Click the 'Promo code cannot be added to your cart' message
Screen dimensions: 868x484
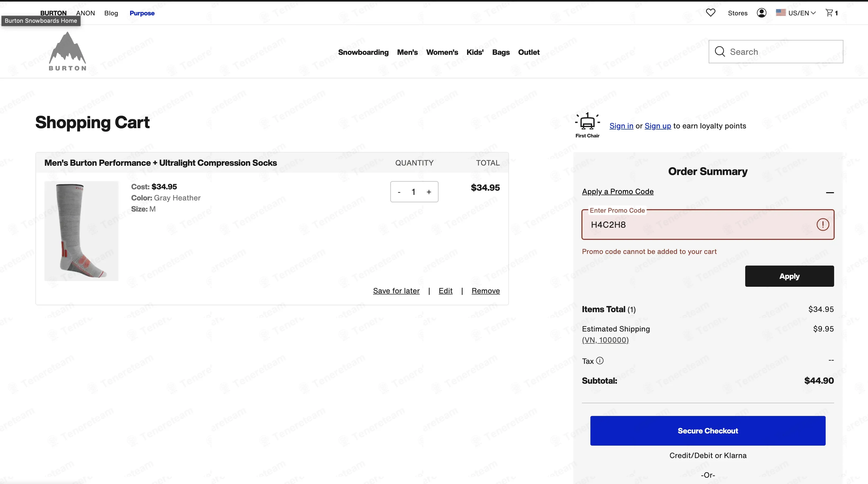tap(649, 252)
